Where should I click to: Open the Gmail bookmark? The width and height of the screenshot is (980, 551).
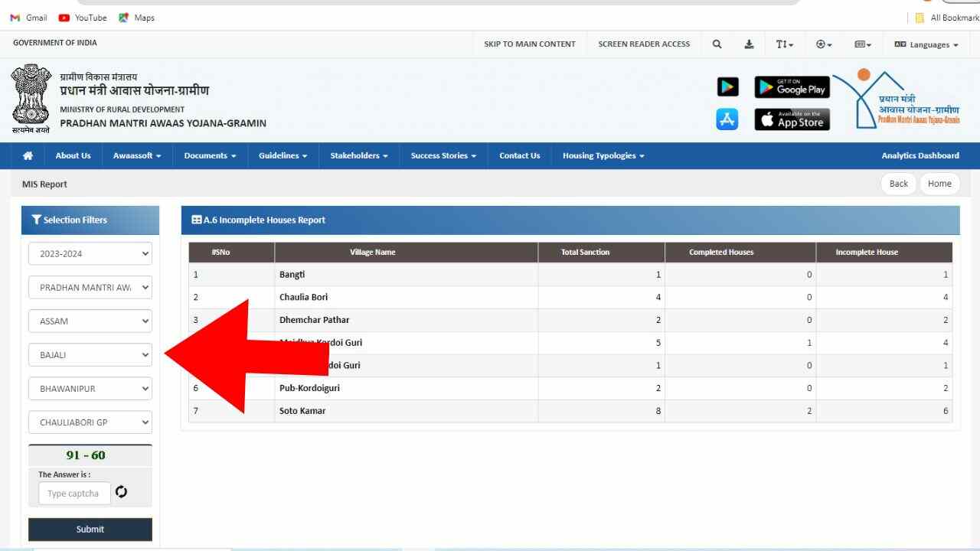click(x=28, y=18)
